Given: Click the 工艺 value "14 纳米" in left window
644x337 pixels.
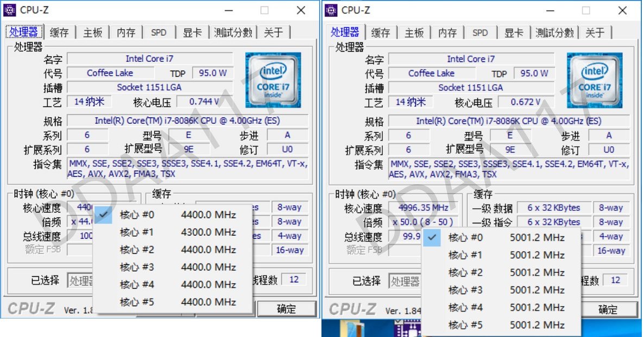Looking at the screenshot, I should pyautogui.click(x=89, y=102).
